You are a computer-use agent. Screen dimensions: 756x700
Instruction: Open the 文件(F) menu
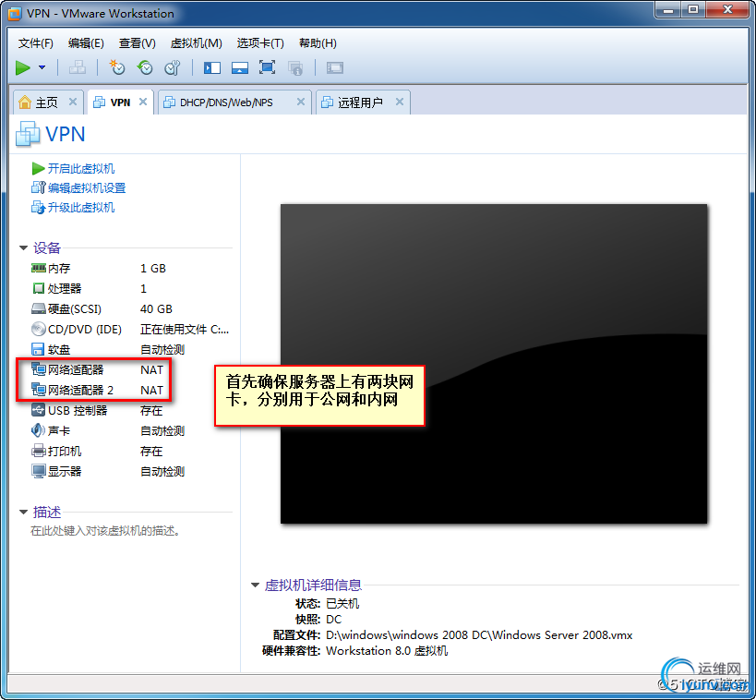click(36, 43)
